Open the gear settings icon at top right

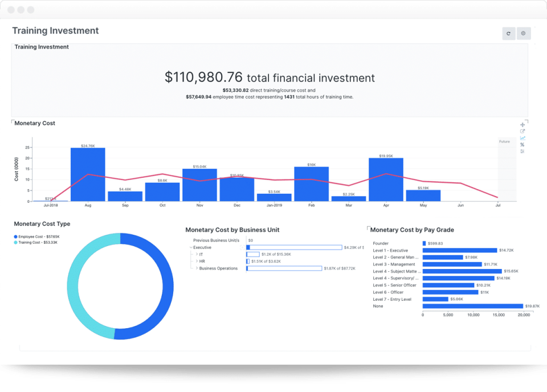[523, 33]
